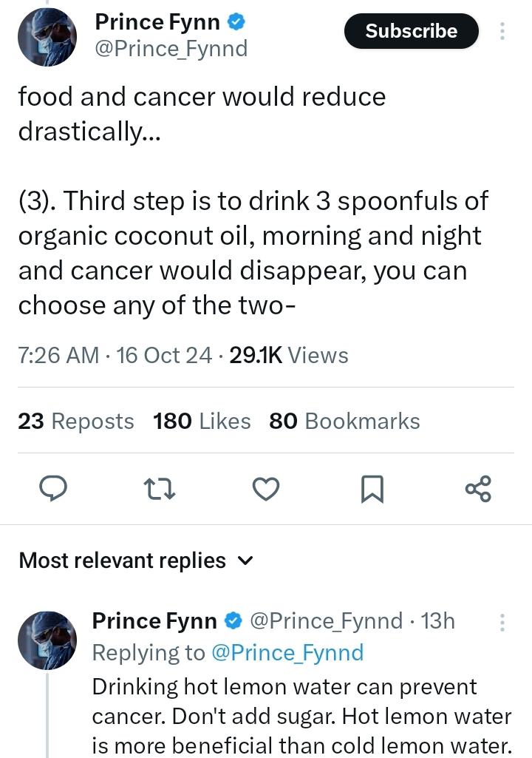Screen dimensions: 532x758
Task: Open Prince Fynn's profile picture at top
Action: click(47, 38)
